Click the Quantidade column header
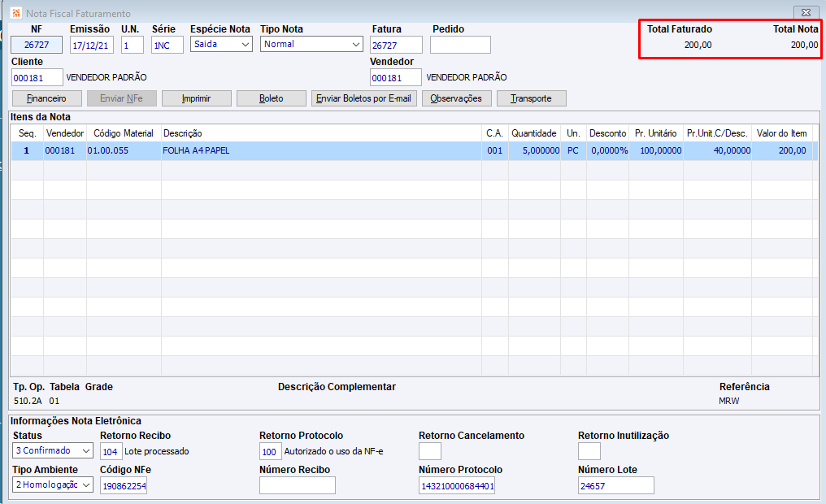Screen dimensions: 826x504 534,133
